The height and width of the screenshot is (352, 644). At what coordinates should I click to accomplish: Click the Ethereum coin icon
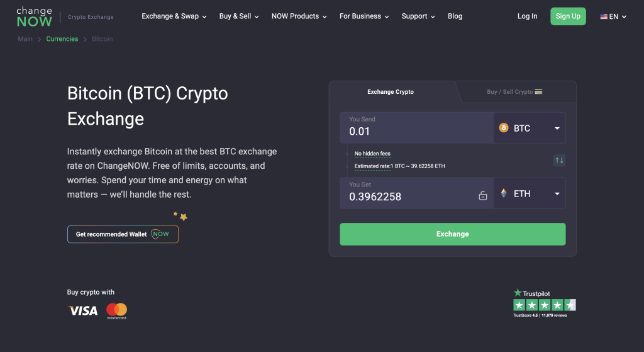click(x=504, y=193)
